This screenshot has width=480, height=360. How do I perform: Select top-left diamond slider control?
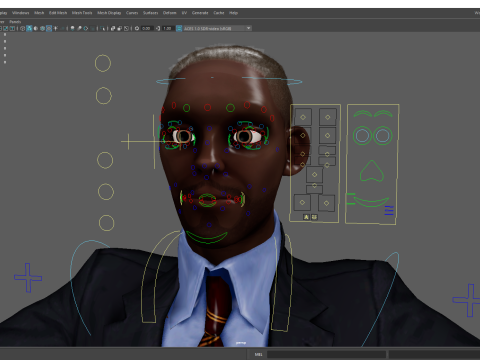coord(303,117)
